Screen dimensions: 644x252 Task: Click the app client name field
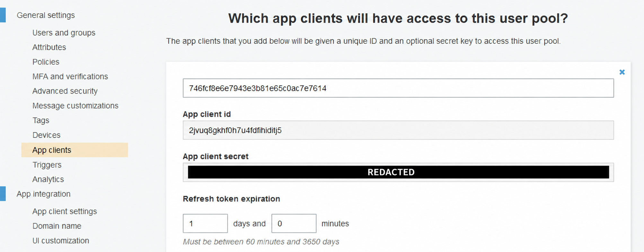click(x=398, y=88)
